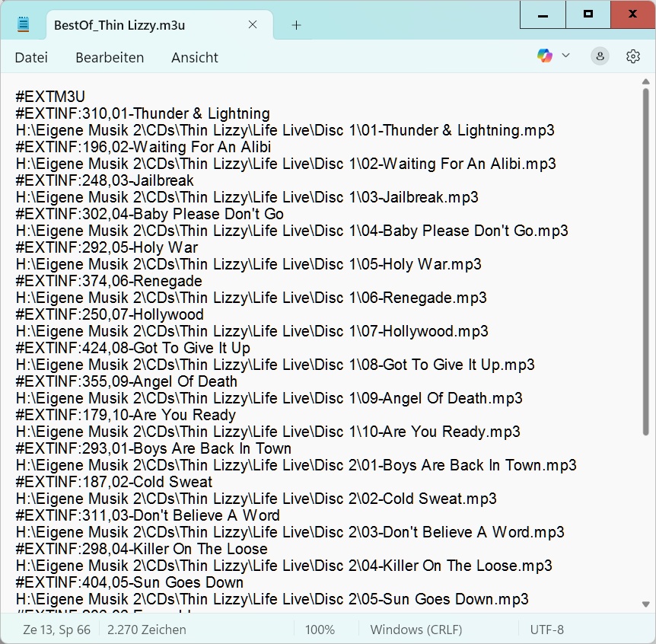
Task: Click line #EXTINF:404,05-Sun Goes Down
Action: click(x=129, y=582)
